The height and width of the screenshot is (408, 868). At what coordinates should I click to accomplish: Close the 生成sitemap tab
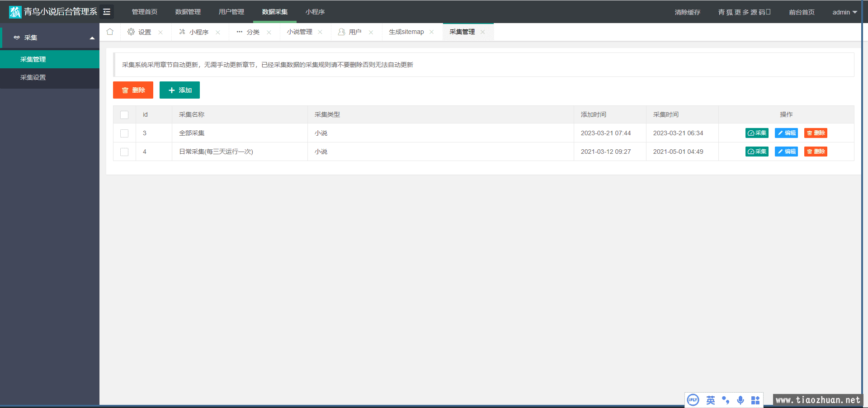[x=432, y=32]
